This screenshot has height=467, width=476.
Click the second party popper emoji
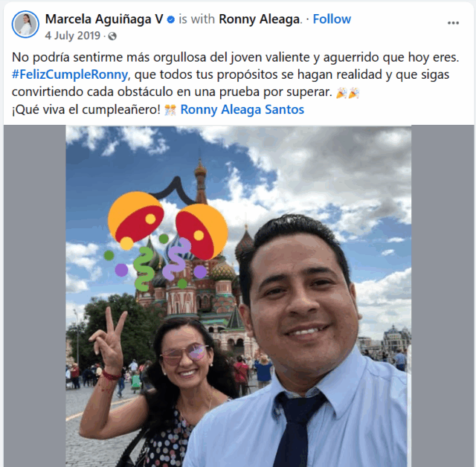point(354,93)
